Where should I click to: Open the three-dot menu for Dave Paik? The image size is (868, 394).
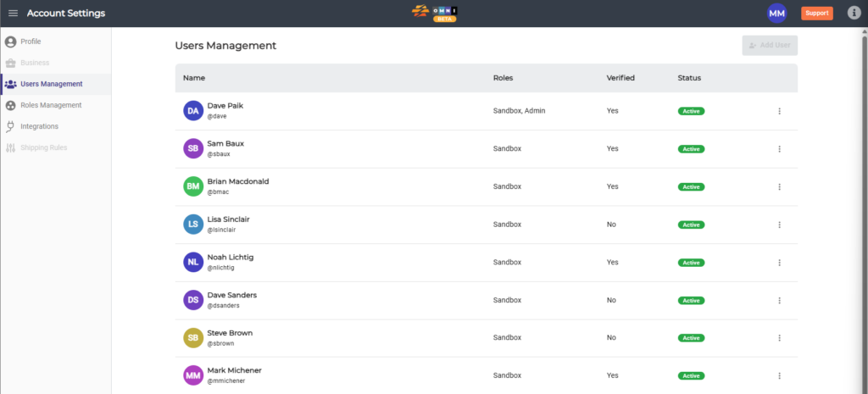coord(779,111)
